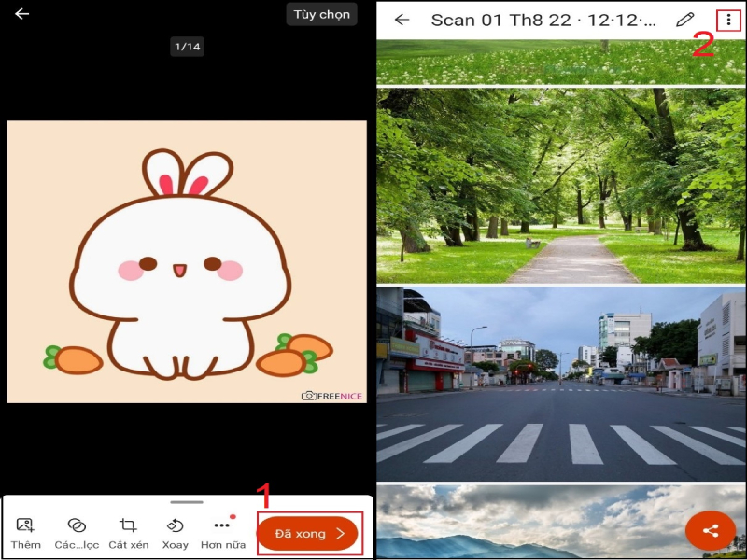Tap the Scan 01 Th8 22 document title
The width and height of the screenshot is (747, 560).
click(543, 20)
